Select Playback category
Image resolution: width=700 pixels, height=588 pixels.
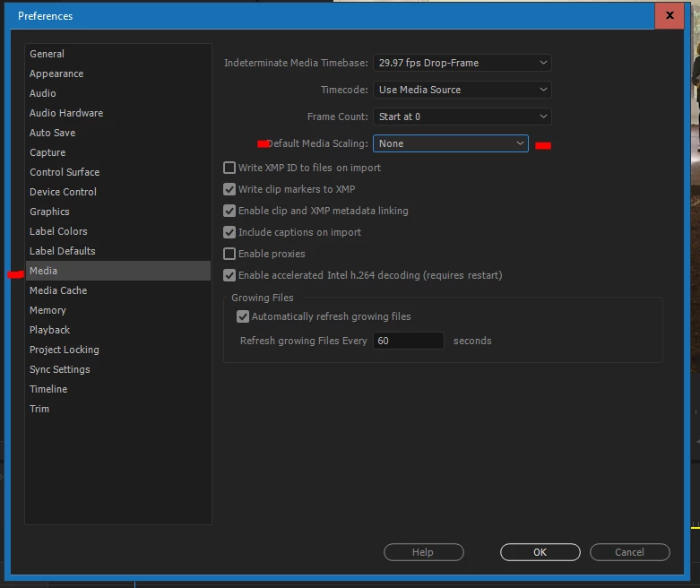coord(117,330)
